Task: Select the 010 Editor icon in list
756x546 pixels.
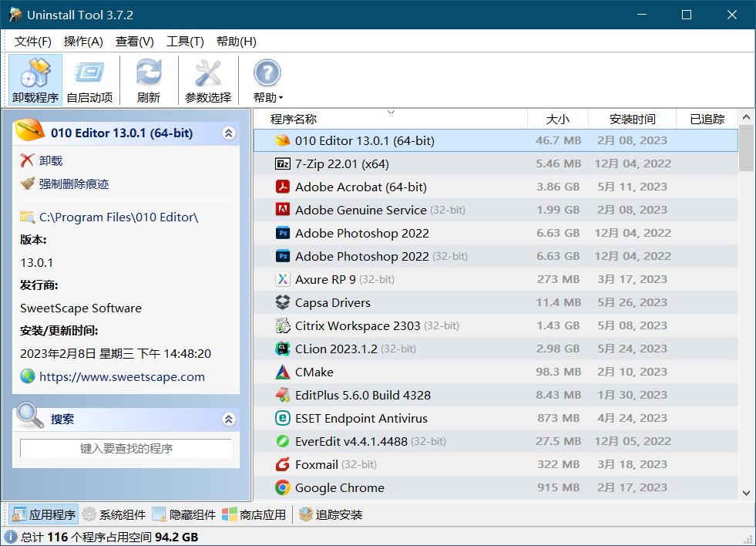Action: pos(283,140)
